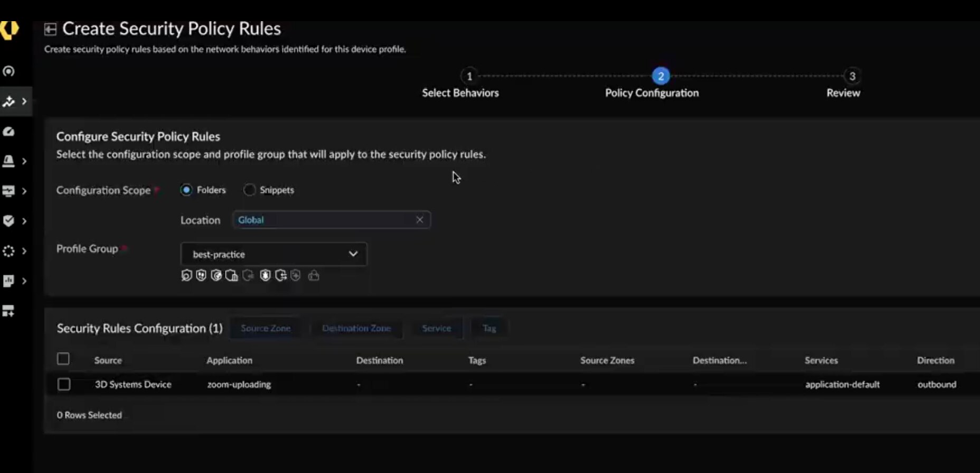Click the Source Zone button
Screen dimensions: 980x473
point(266,328)
